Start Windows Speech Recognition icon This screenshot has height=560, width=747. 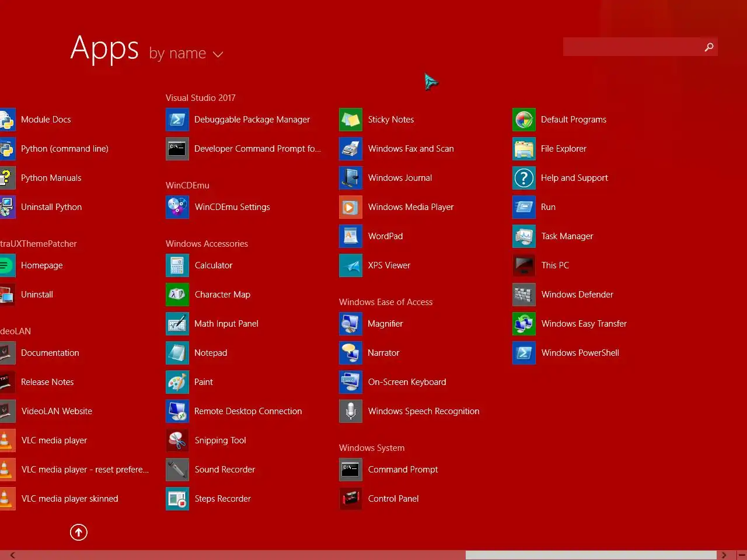coord(351,411)
